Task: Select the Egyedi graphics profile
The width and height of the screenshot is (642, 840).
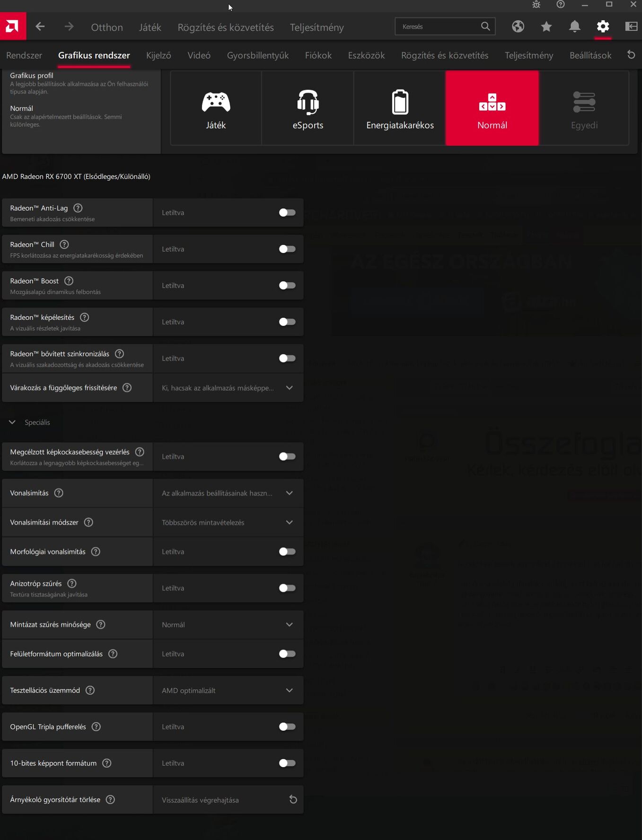Action: click(x=584, y=108)
